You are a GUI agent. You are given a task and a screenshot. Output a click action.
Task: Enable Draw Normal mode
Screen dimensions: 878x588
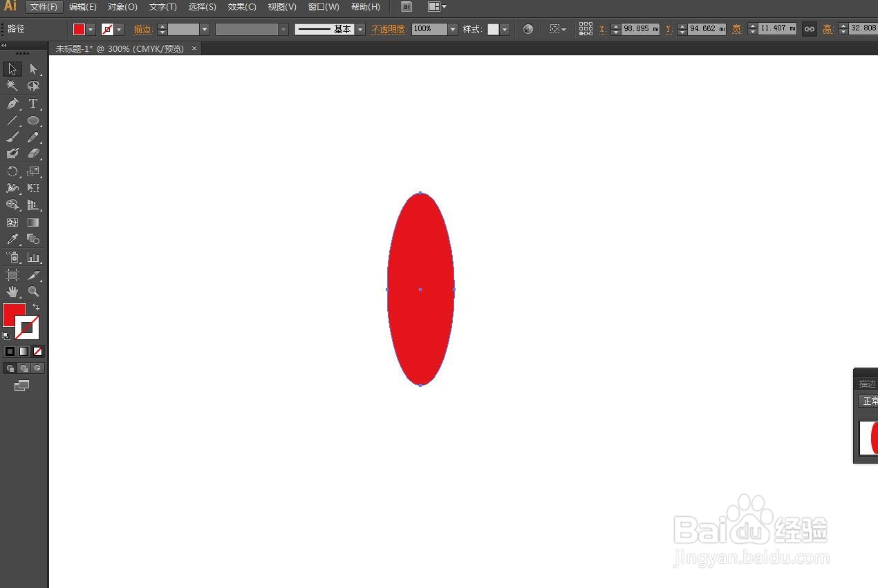[10, 368]
